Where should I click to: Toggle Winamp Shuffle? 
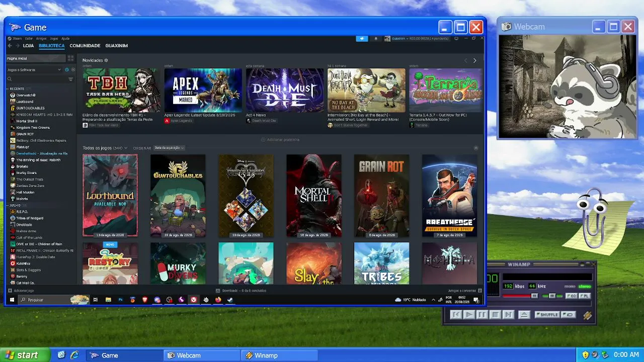(547, 315)
